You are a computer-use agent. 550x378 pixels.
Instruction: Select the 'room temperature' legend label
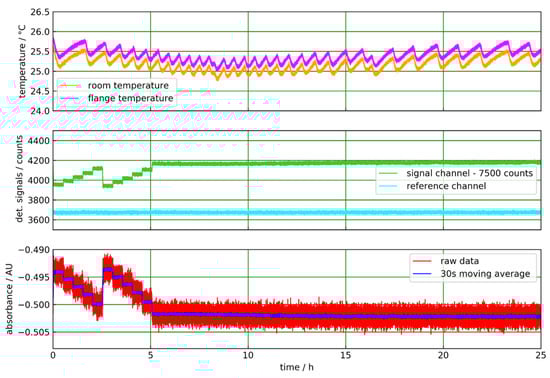[128, 86]
